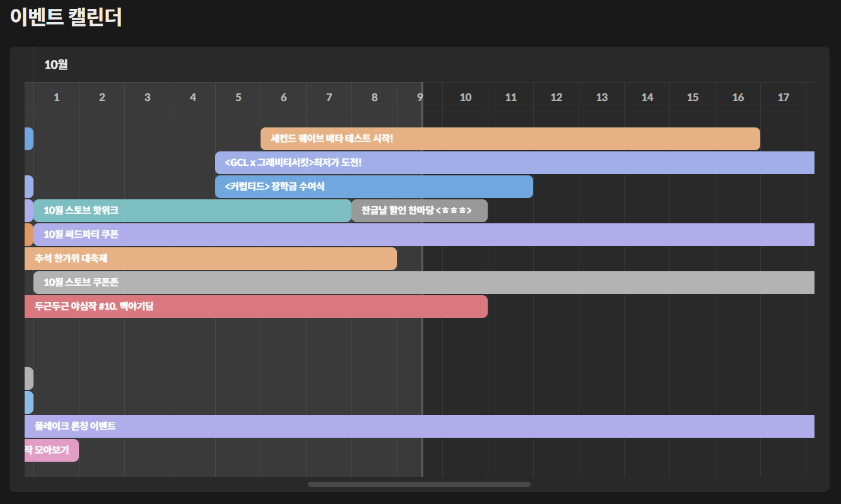Open the 세컨드 웨이브 베타 테스트 시작! event
This screenshot has height=504, width=841.
click(510, 139)
